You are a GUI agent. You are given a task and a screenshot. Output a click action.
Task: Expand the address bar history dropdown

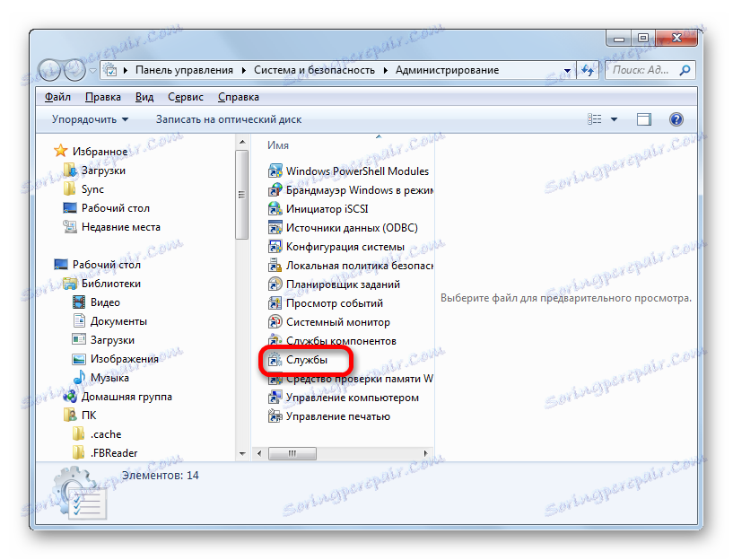click(567, 71)
